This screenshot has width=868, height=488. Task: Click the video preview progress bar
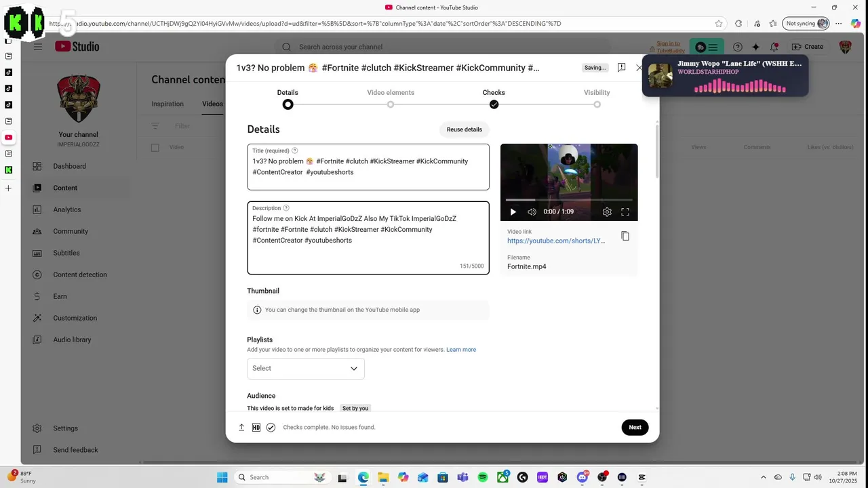(569, 200)
